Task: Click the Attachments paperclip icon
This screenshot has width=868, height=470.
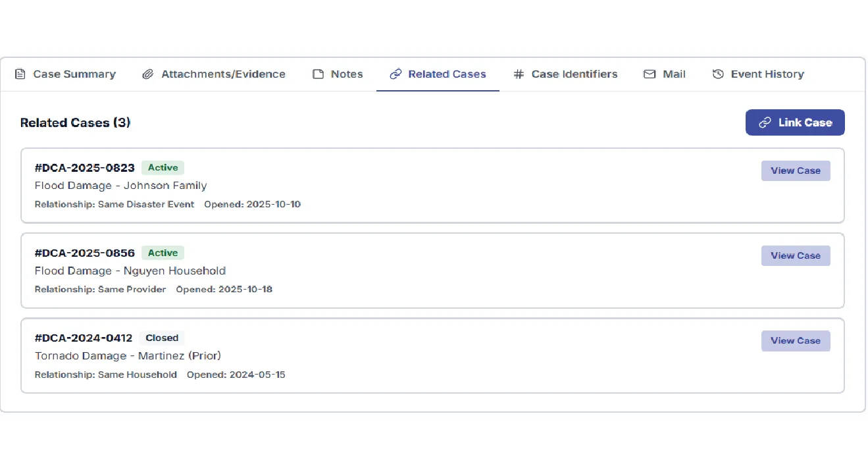Action: pyautogui.click(x=148, y=74)
